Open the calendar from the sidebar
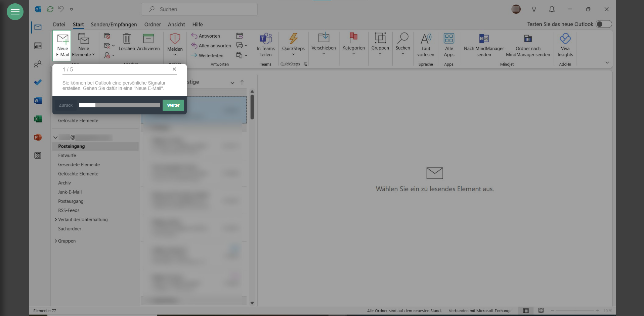Screen dimensions: 644x316 (x=38, y=46)
